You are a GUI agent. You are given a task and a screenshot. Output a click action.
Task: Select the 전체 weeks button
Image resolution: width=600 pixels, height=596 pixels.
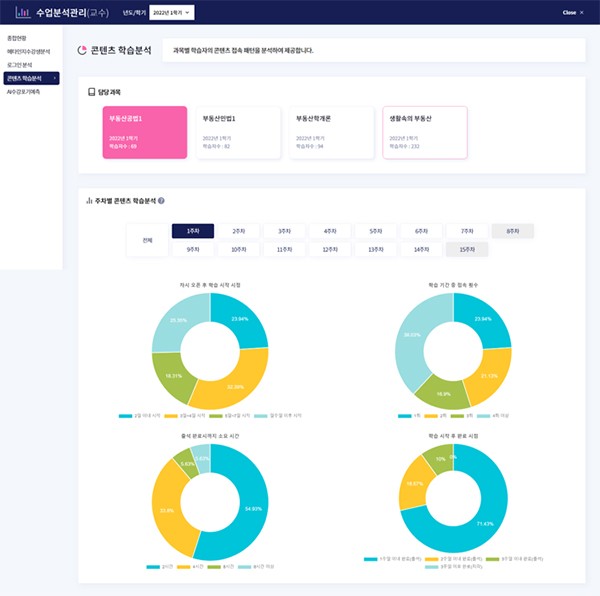146,240
